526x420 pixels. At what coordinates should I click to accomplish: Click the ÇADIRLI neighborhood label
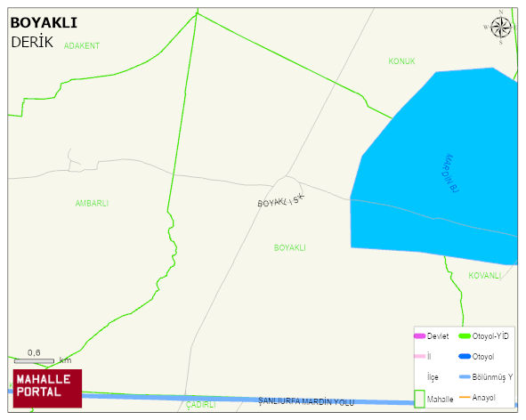click(200, 405)
